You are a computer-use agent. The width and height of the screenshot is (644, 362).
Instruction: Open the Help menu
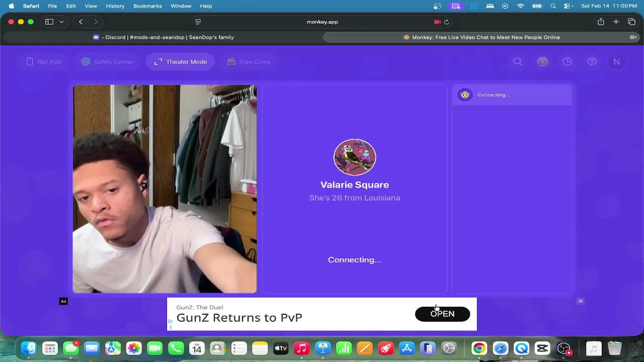tap(206, 6)
